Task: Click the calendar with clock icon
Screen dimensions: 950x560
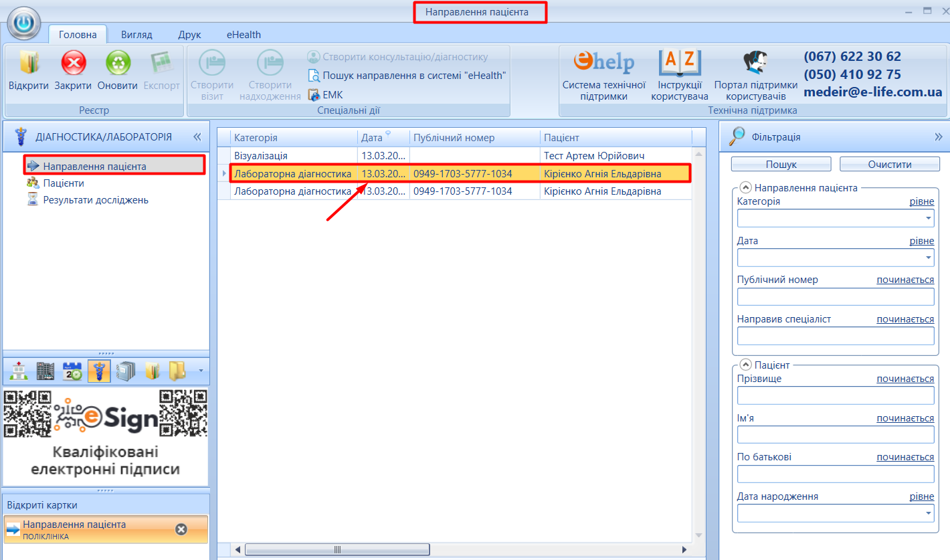Action: click(x=72, y=371)
